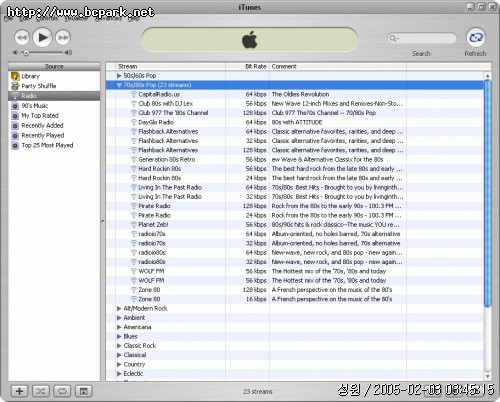Expand the Ambient category

(x=119, y=318)
